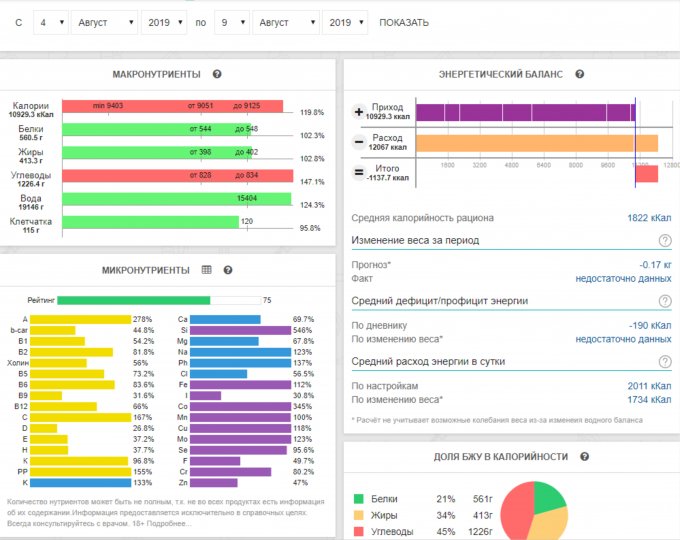Click the help icon next to Энергетический баланс
Screen dimensions: 680x540
[x=580, y=74]
